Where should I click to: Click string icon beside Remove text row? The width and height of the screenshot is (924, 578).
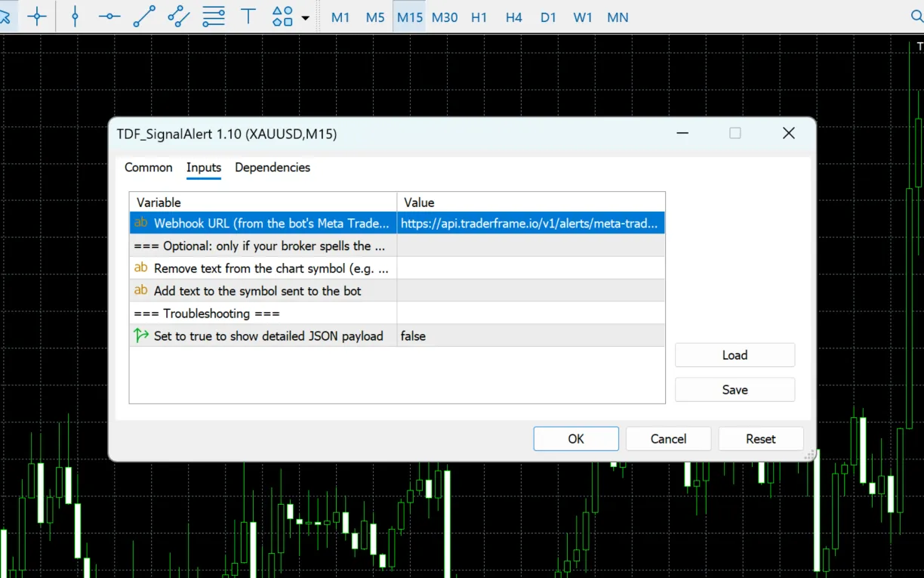(141, 267)
